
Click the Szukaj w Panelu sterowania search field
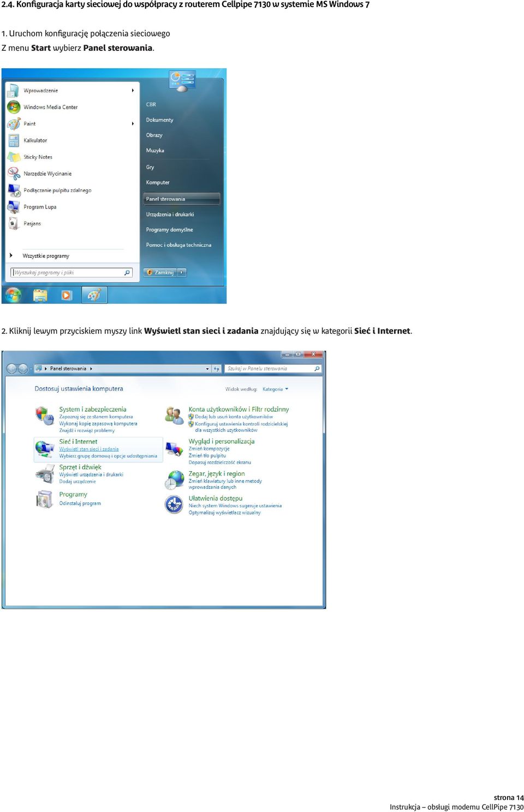pyautogui.click(x=272, y=369)
